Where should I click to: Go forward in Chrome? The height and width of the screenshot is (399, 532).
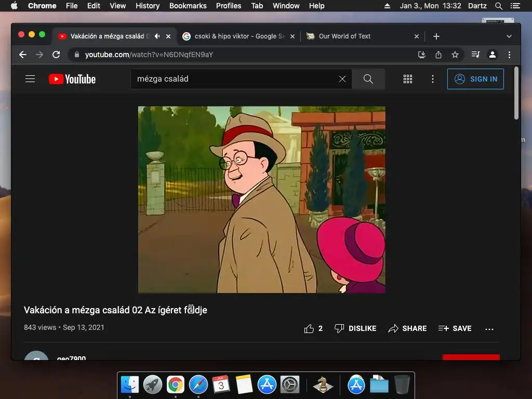coord(39,55)
